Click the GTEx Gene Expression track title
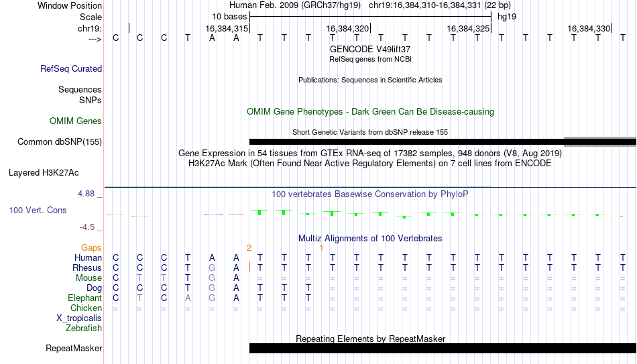 point(370,153)
